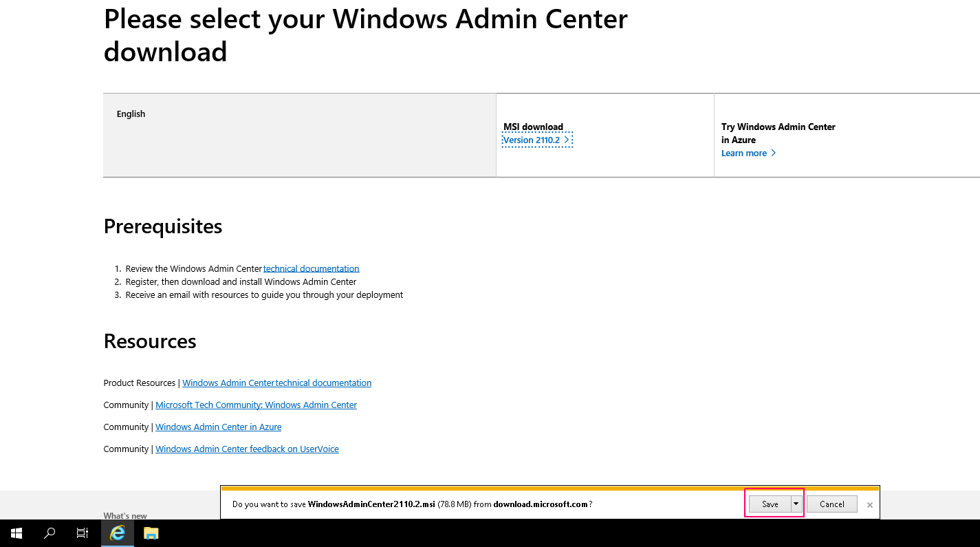Switch to Internet Explorer in the taskbar

click(x=118, y=533)
